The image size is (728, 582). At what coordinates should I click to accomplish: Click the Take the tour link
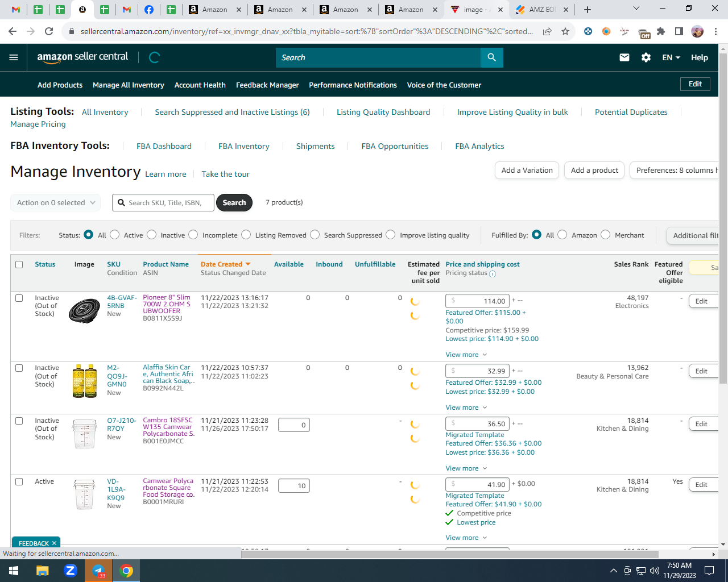pos(225,174)
